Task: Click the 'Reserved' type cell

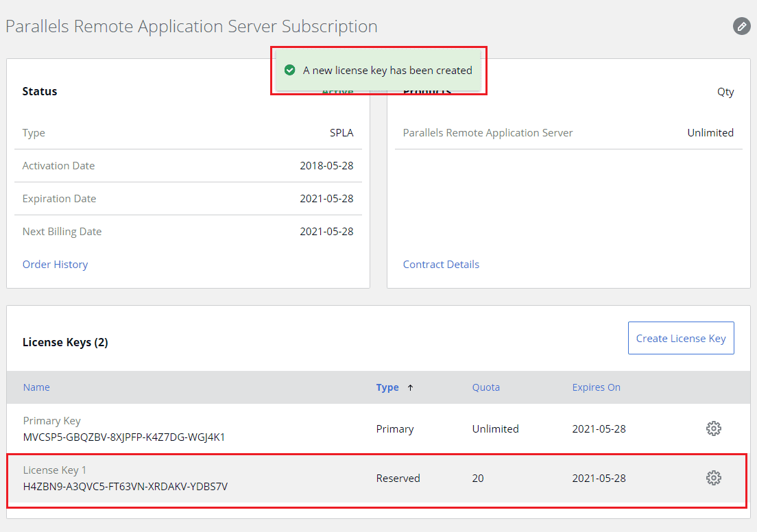Action: coord(398,478)
